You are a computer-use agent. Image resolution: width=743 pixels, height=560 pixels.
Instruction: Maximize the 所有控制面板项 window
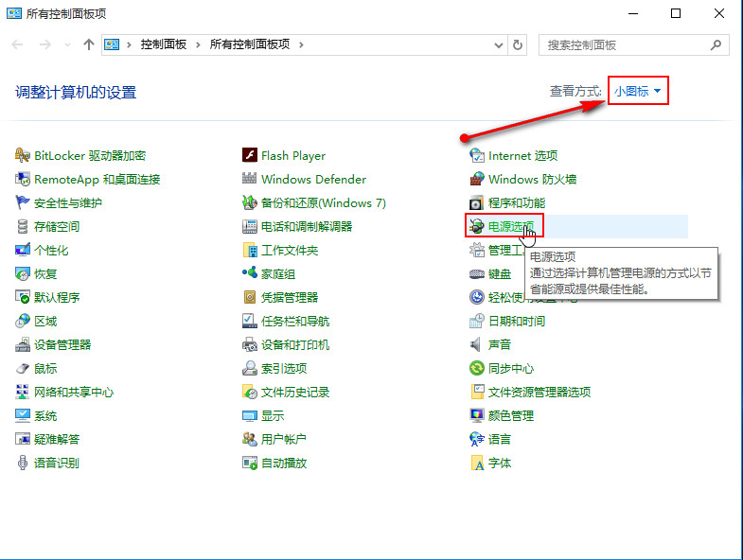click(x=676, y=13)
